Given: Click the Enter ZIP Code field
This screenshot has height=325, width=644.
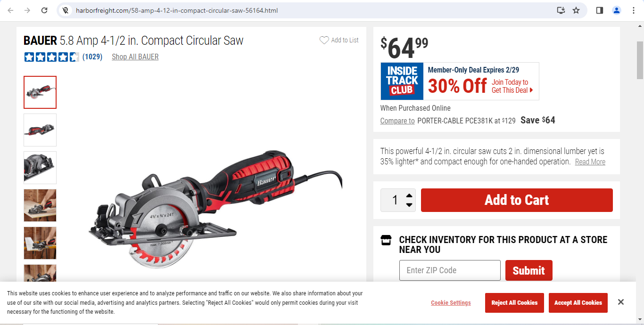Looking at the screenshot, I should pos(450,270).
